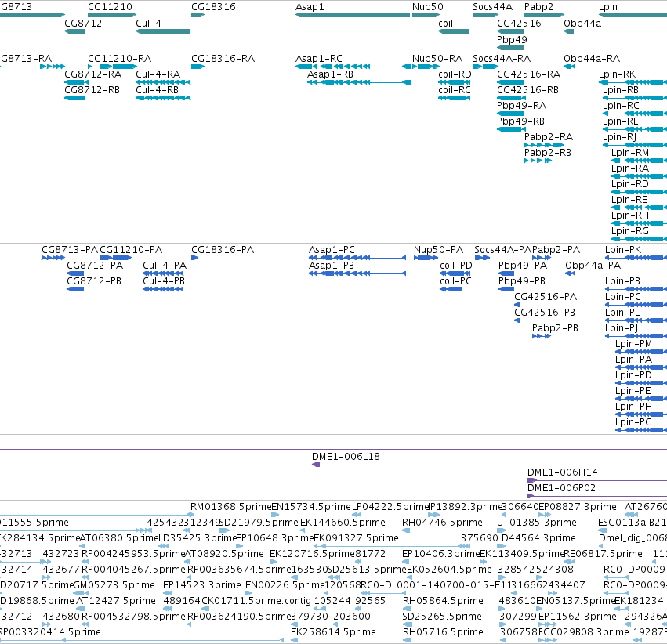Click EST EN15734.5prime
Viewport: 667px width, 644px height.
pyautogui.click(x=311, y=507)
